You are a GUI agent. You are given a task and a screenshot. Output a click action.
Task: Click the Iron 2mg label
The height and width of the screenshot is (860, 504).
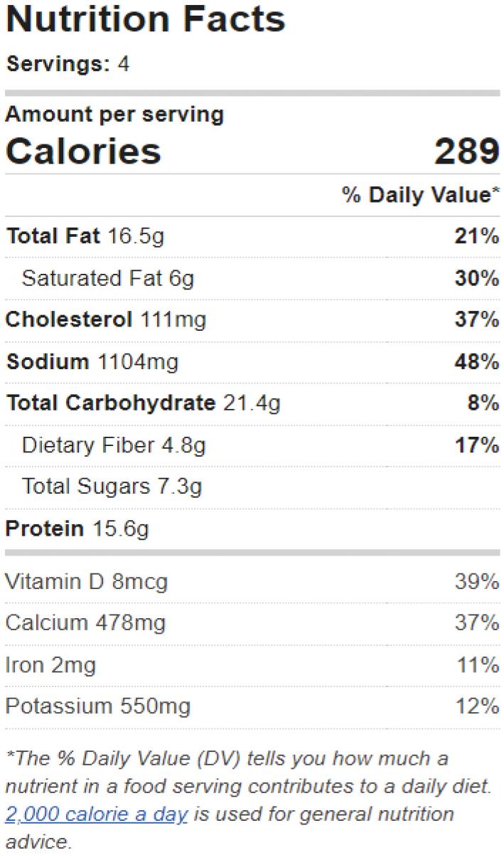50,665
